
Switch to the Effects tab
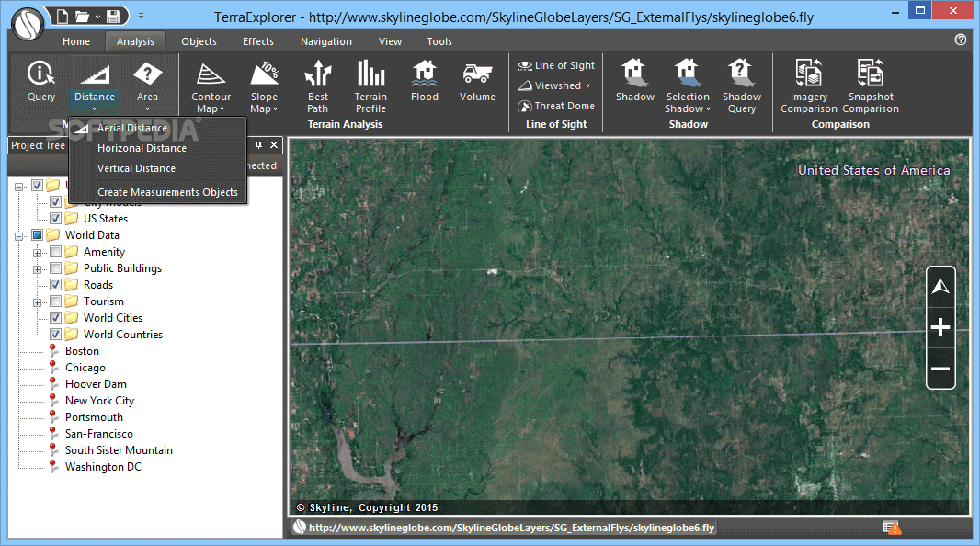click(x=258, y=41)
